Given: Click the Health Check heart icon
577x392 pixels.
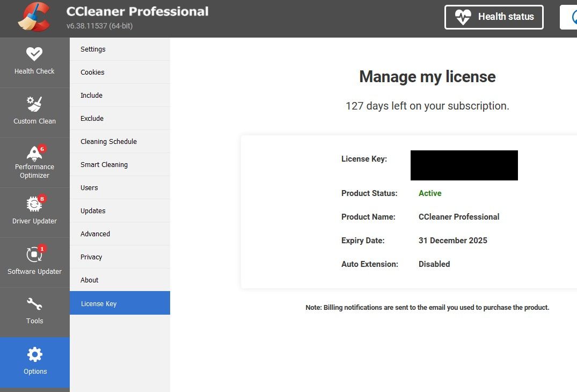Looking at the screenshot, I should click(34, 54).
